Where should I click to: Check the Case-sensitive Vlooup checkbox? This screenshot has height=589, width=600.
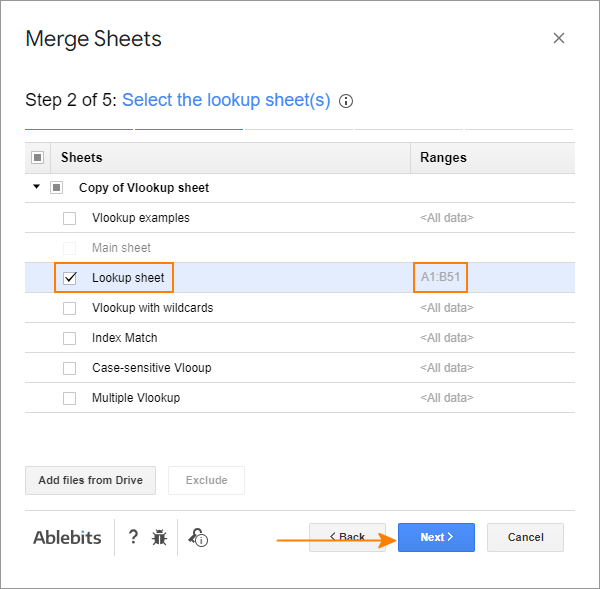coord(69,368)
